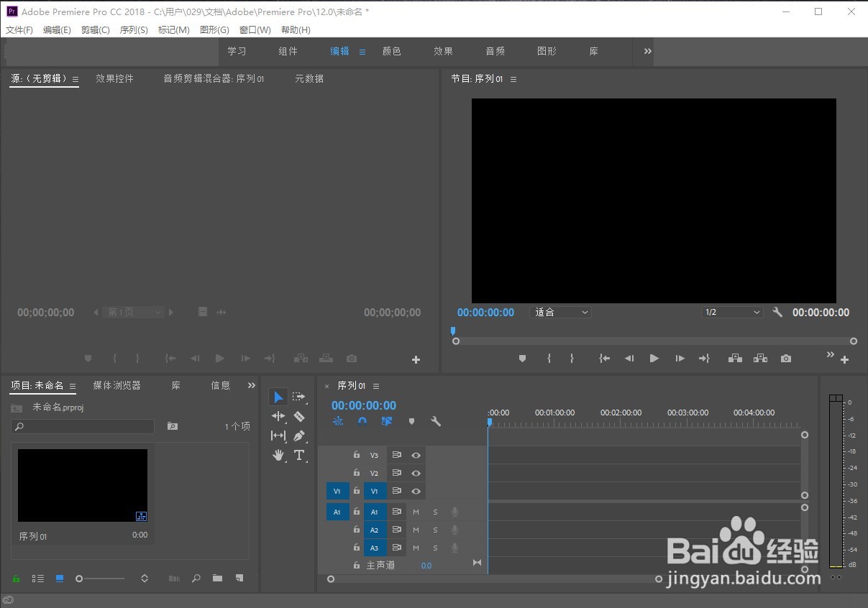Step back one frame in program monitor

[629, 358]
